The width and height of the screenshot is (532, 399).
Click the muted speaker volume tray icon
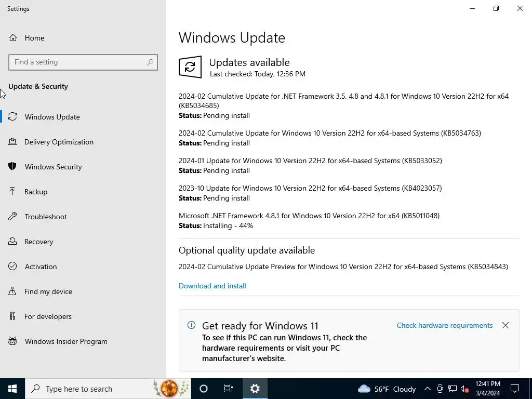click(x=465, y=389)
